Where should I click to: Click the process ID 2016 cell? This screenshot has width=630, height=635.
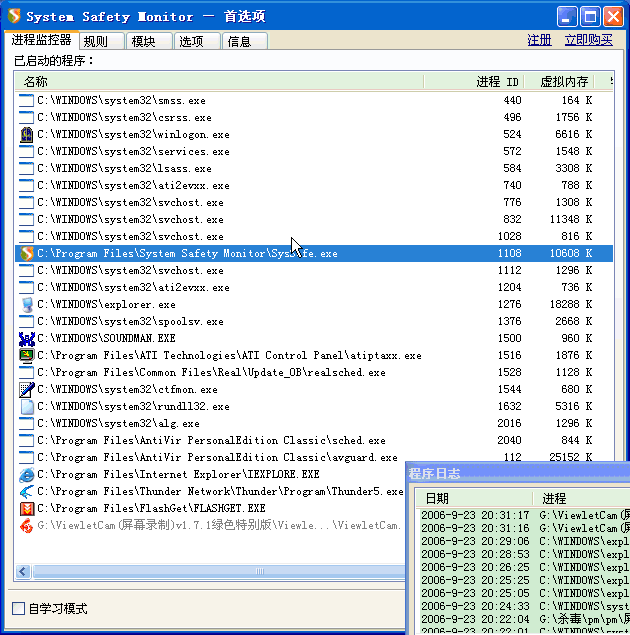tap(509, 424)
